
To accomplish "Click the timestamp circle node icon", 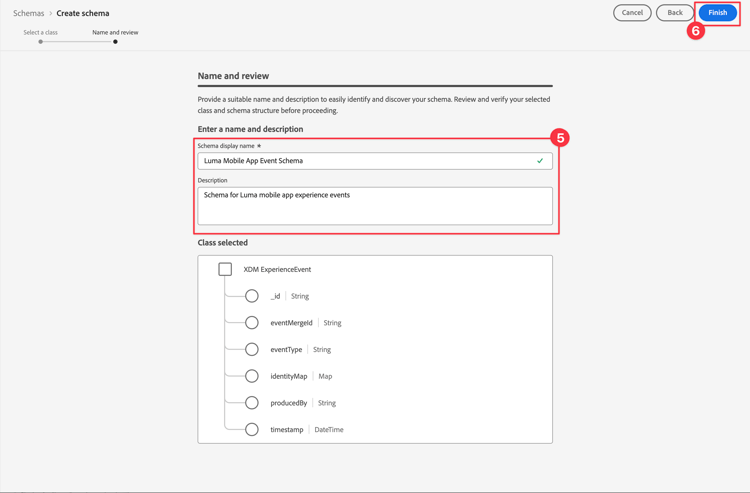I will (x=252, y=430).
